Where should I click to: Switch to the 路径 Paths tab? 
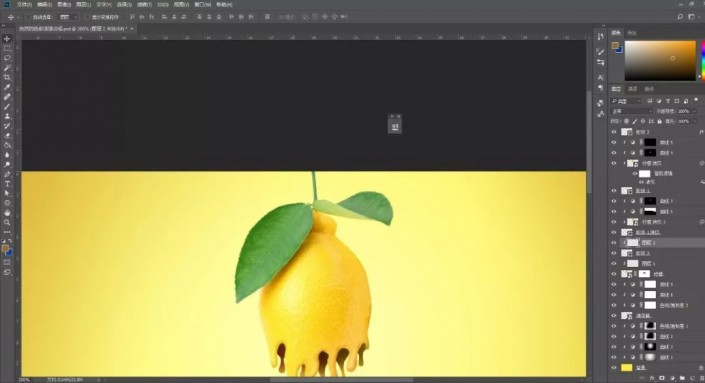tap(649, 89)
